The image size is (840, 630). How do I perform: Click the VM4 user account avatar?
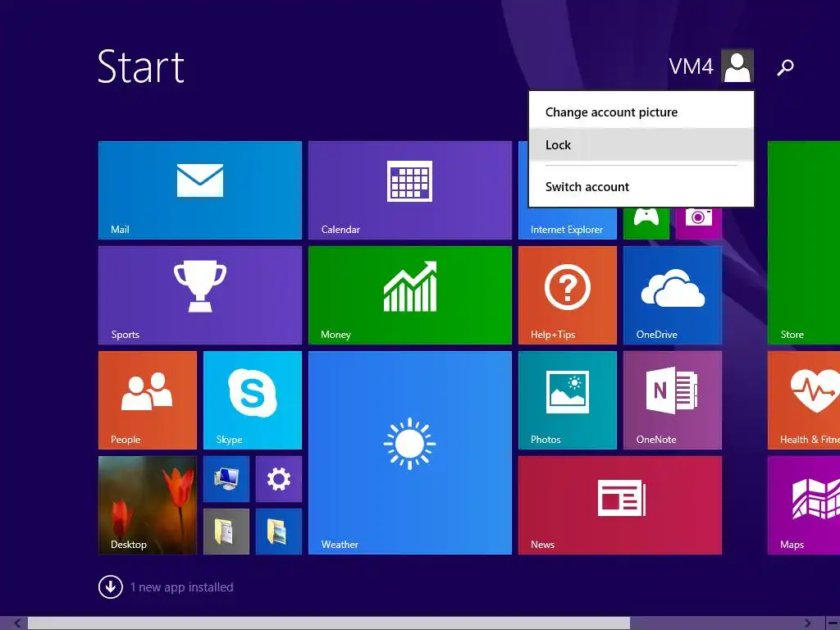(x=737, y=66)
